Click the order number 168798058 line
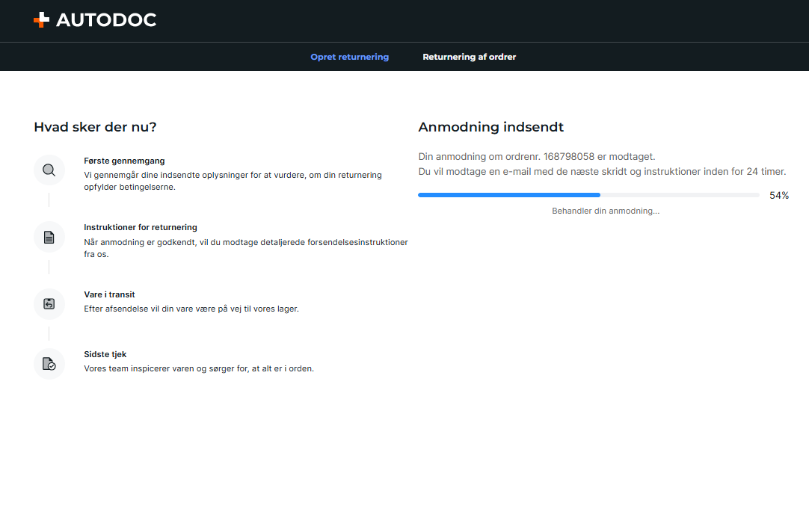 537,157
